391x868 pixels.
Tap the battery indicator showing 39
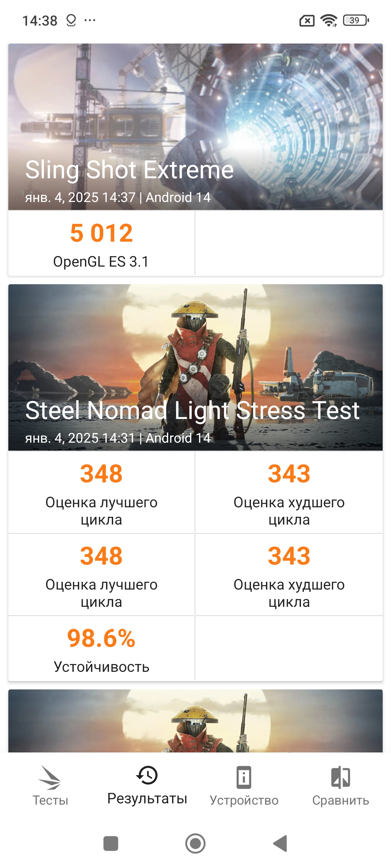click(355, 20)
